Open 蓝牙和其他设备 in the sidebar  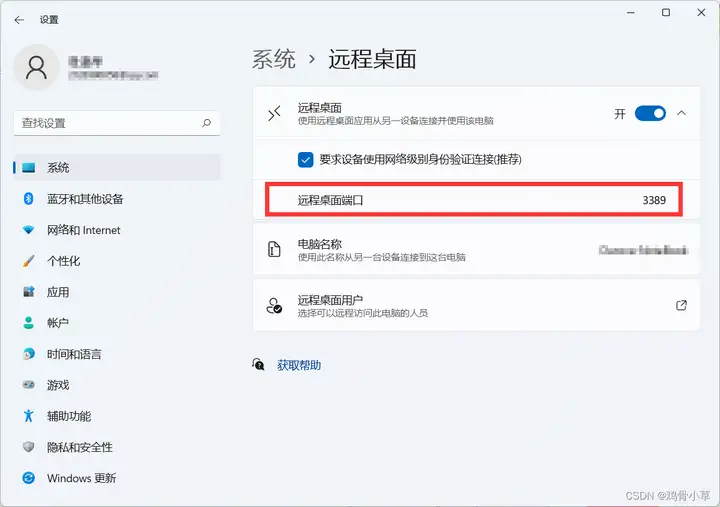[x=117, y=198]
